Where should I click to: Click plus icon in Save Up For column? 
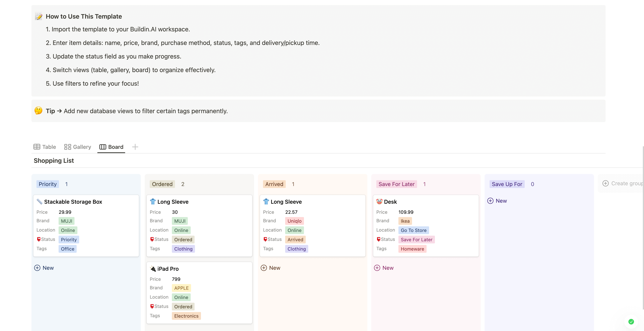click(x=490, y=201)
